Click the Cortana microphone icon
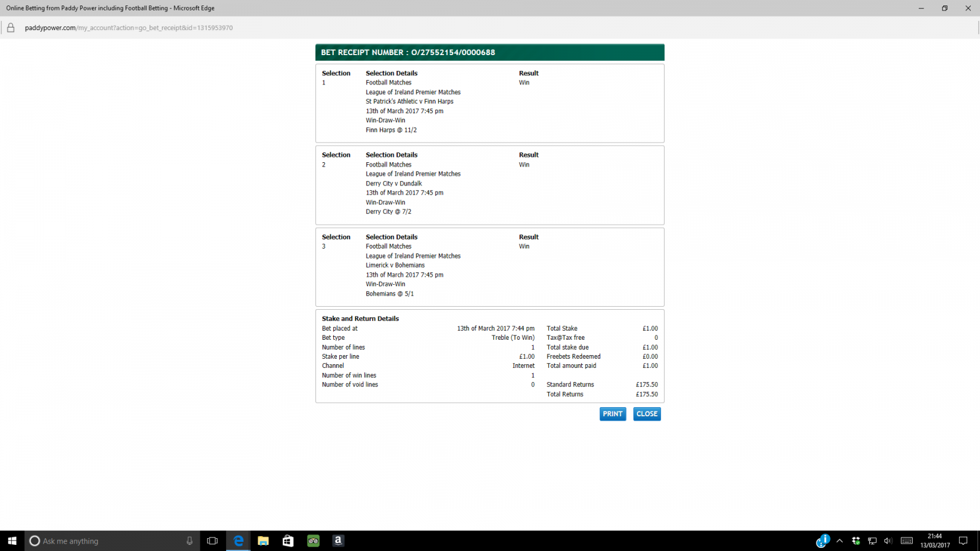980x551 pixels. click(x=189, y=541)
